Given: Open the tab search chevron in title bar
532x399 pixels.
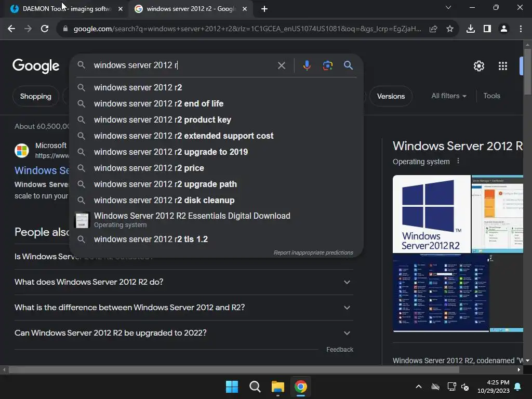Looking at the screenshot, I should tap(448, 7).
